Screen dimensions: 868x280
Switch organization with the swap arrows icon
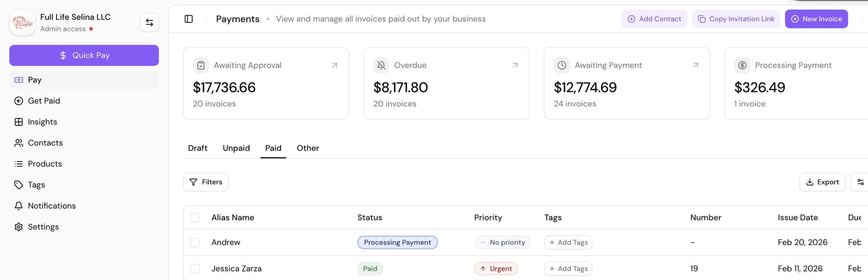pyautogui.click(x=149, y=23)
